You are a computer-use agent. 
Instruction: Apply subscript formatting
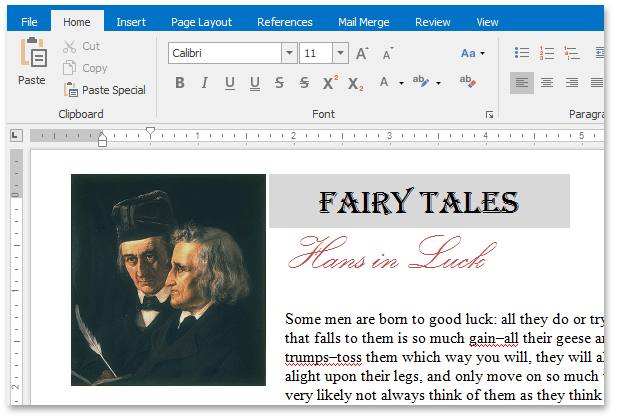[x=354, y=83]
